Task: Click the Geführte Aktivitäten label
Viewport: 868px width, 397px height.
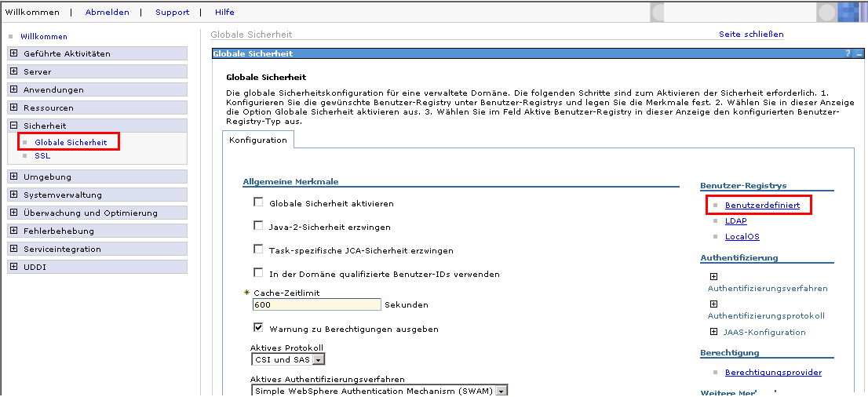Action: pos(67,53)
